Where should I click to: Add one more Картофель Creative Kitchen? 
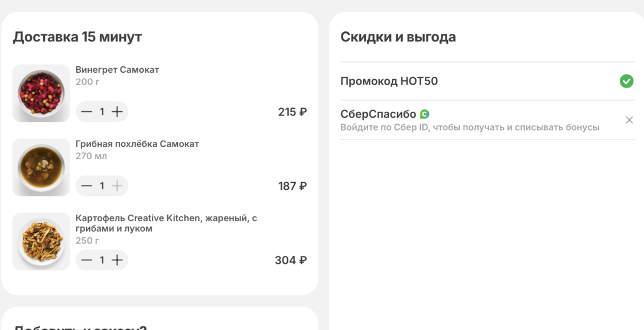(117, 260)
